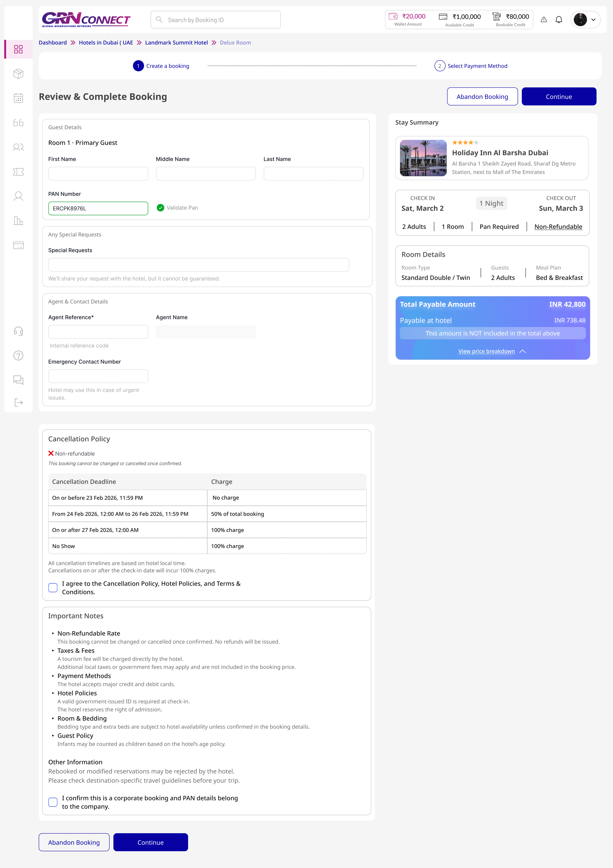Click the calendar icon in sidebar
This screenshot has width=613, height=868.
18,98
